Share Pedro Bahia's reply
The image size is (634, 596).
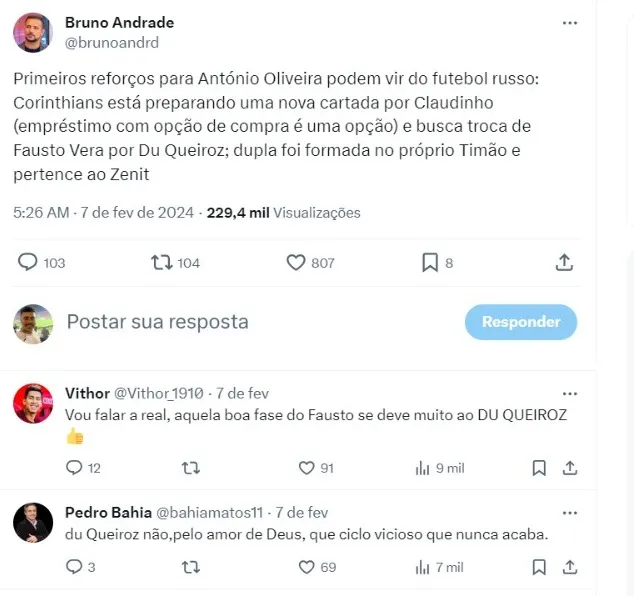[x=570, y=567]
